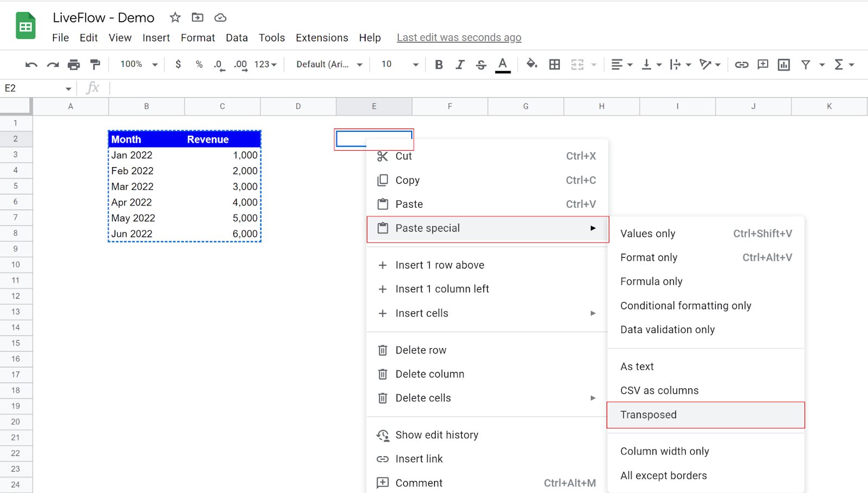The height and width of the screenshot is (493, 868).
Task: Toggle italic formatting
Action: click(x=459, y=65)
